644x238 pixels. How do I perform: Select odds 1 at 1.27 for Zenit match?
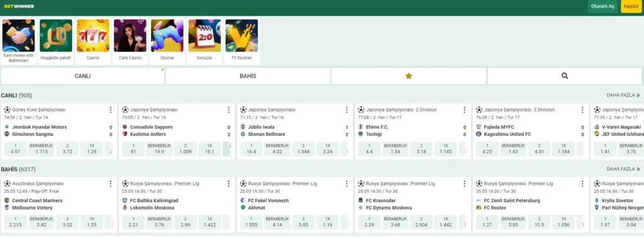(487, 222)
